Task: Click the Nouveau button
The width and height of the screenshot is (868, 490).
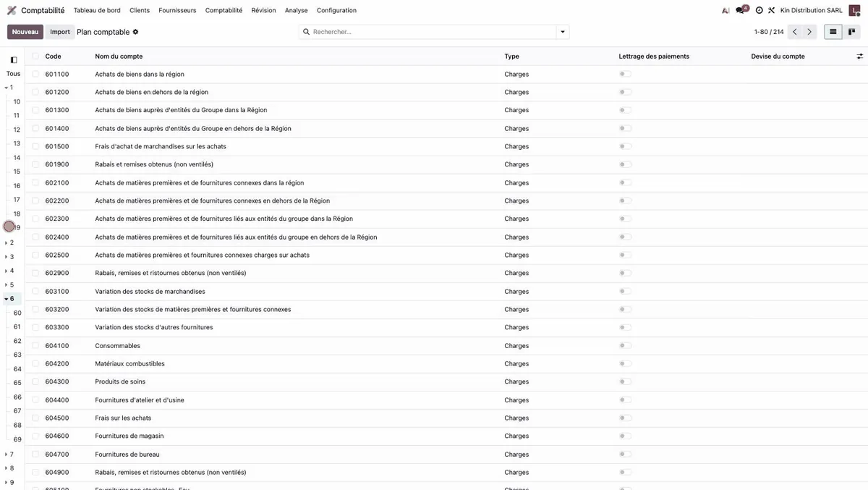Action: point(25,32)
